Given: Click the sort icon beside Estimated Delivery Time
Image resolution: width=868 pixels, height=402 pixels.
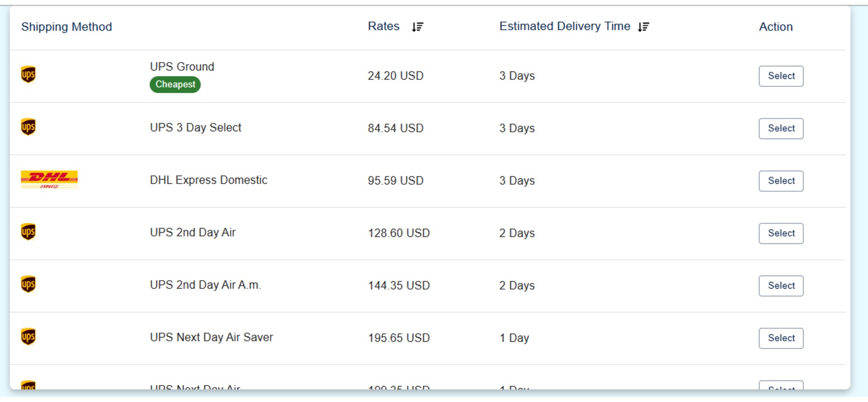Looking at the screenshot, I should click(642, 27).
